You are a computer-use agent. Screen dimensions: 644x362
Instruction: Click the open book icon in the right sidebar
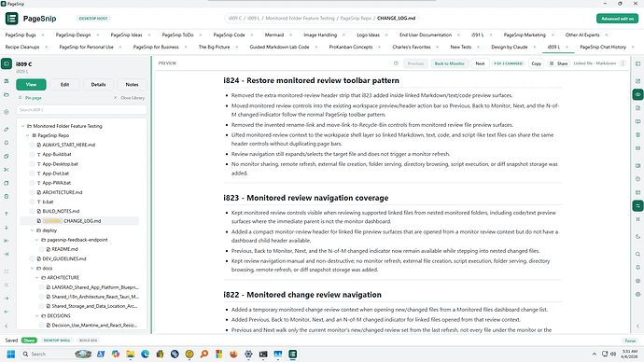[637, 121]
